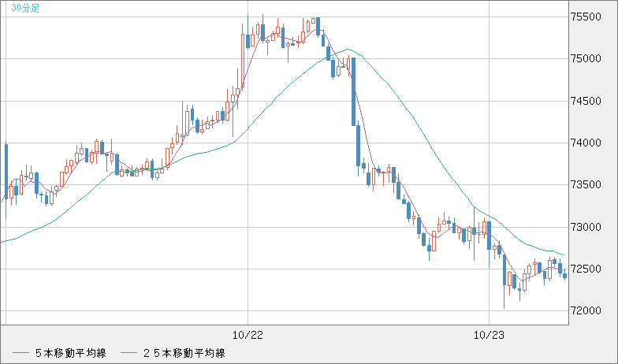Viewport: 618px width, 364px height.
Task: Click the 30分足 timeframe label
Action: pos(25,8)
